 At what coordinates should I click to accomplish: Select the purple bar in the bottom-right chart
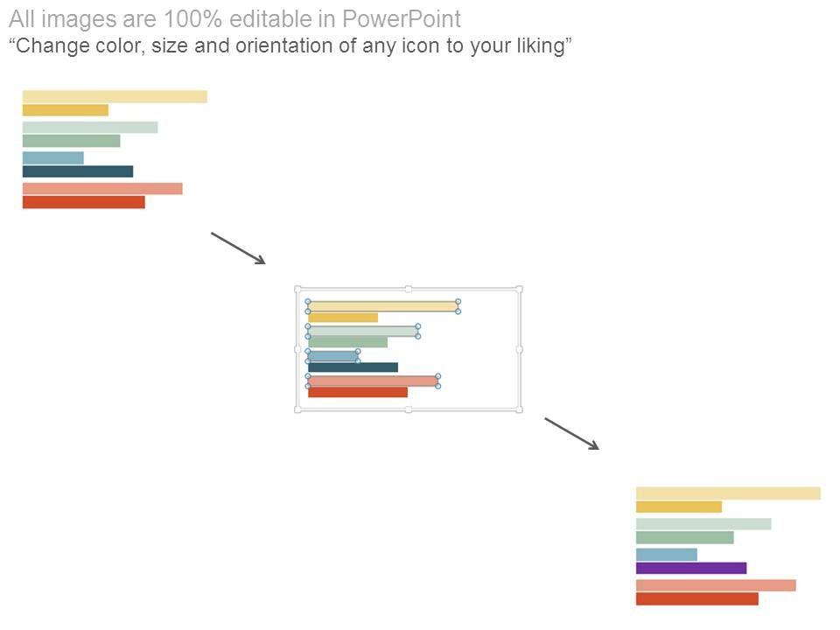click(690, 568)
